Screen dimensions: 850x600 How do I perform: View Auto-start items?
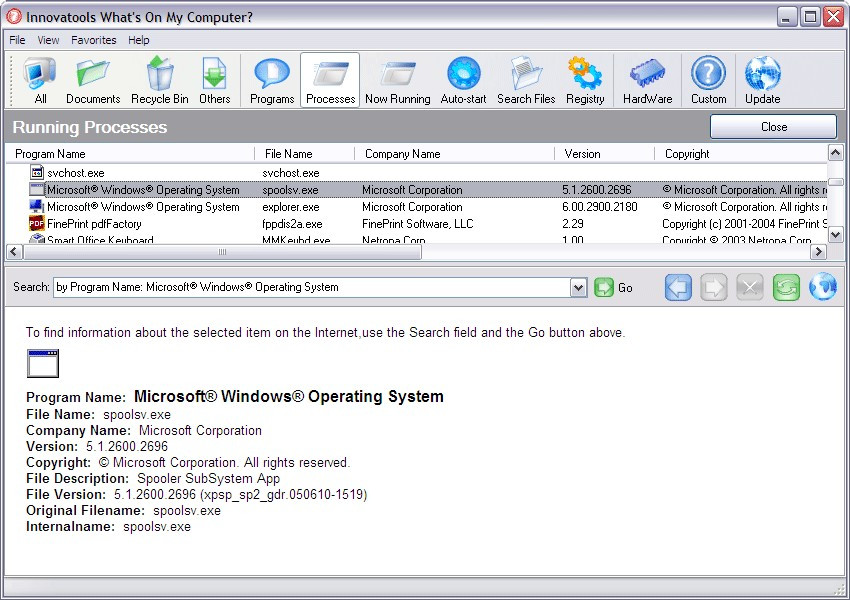click(463, 80)
